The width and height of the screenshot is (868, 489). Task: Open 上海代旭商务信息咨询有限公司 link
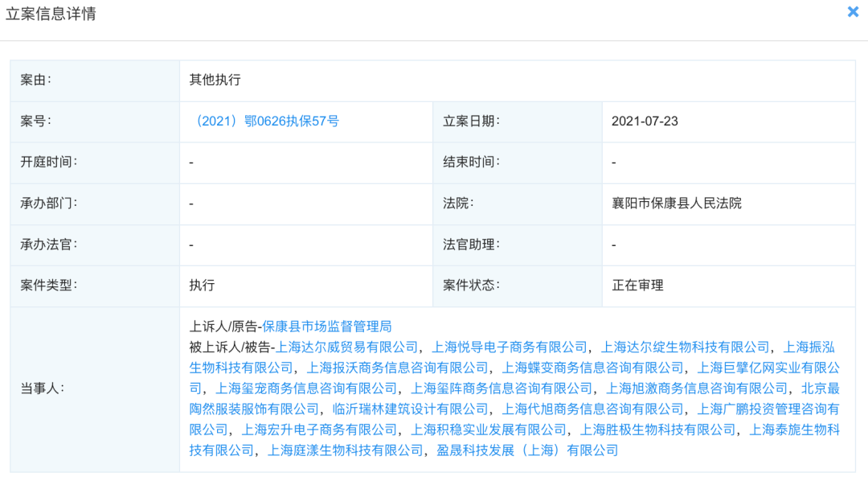point(593,409)
